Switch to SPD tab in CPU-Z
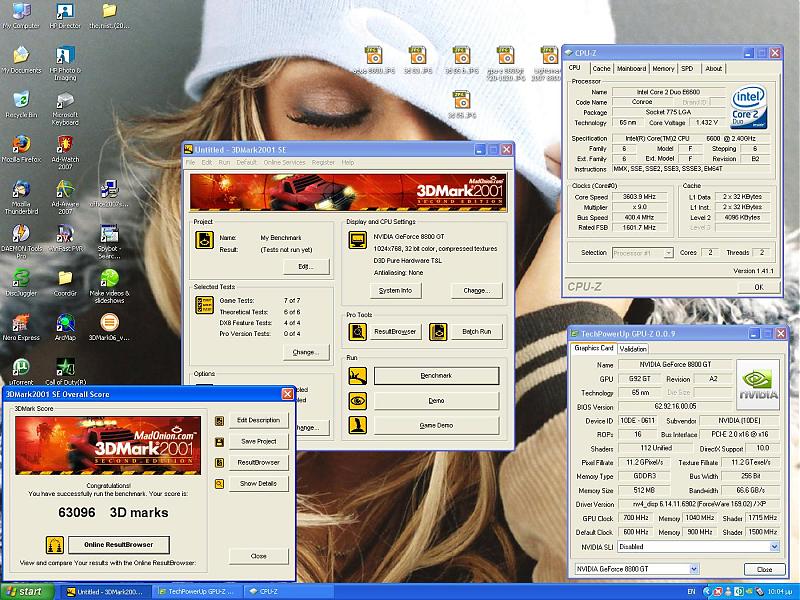The image size is (800, 600). pos(687,68)
